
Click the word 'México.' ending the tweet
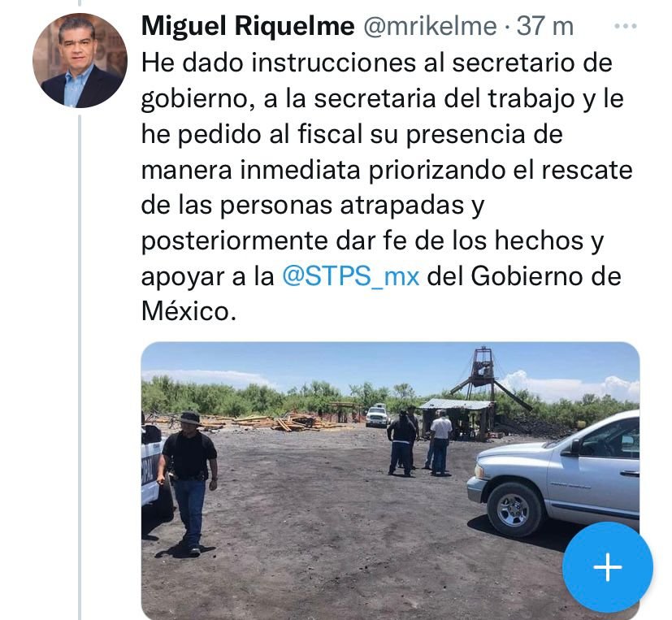click(189, 311)
